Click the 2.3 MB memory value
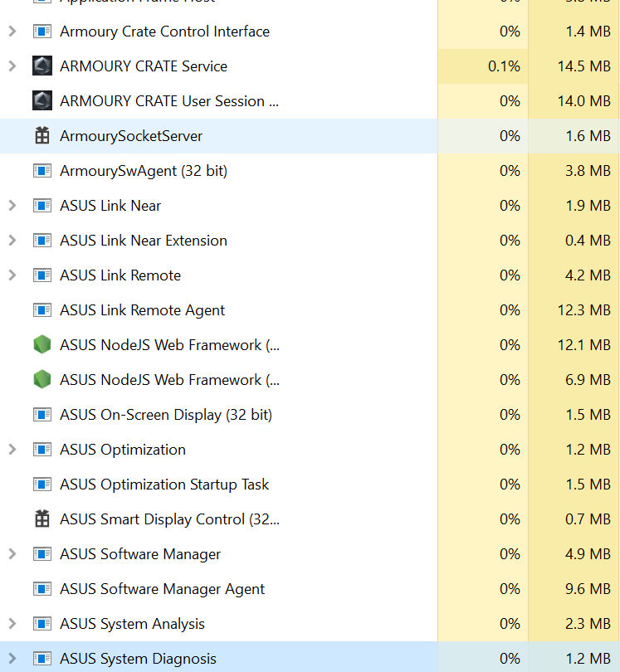This screenshot has width=620, height=672. pyautogui.click(x=588, y=624)
